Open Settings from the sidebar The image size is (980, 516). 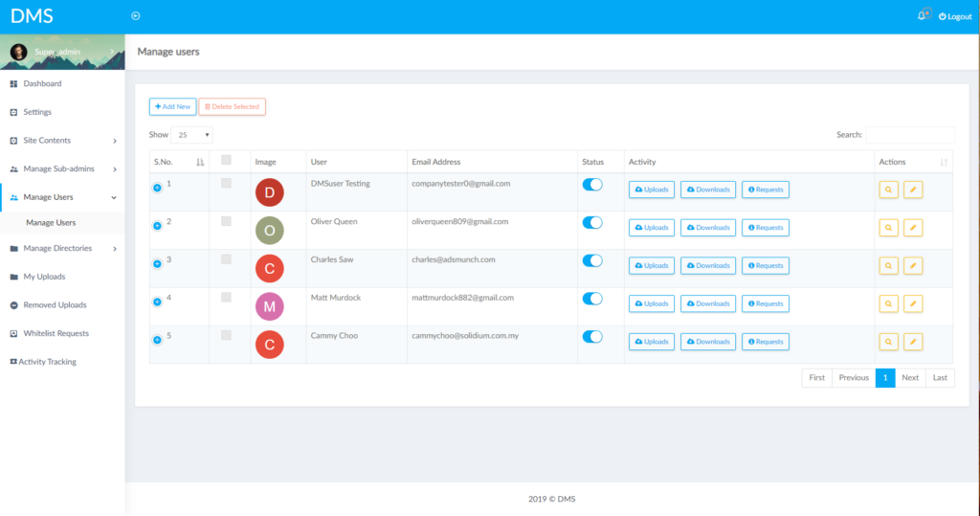(x=37, y=113)
